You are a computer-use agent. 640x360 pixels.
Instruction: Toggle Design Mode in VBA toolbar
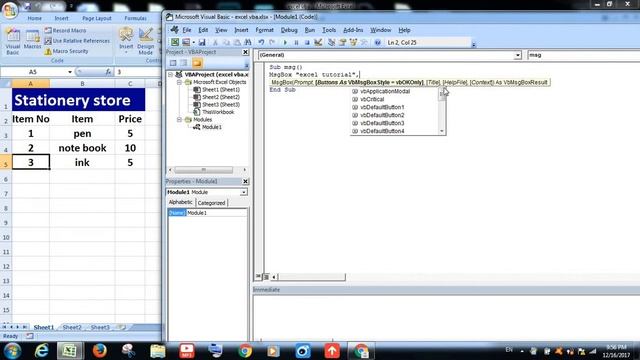pos(318,42)
